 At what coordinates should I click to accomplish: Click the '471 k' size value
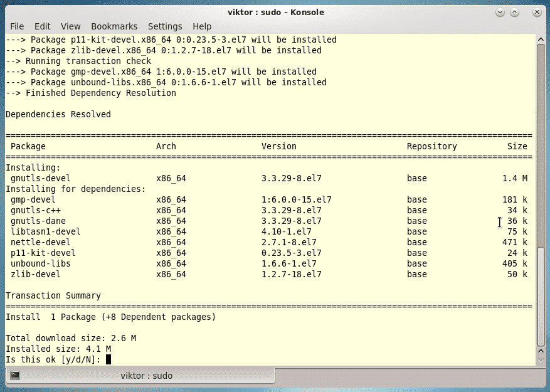515,242
